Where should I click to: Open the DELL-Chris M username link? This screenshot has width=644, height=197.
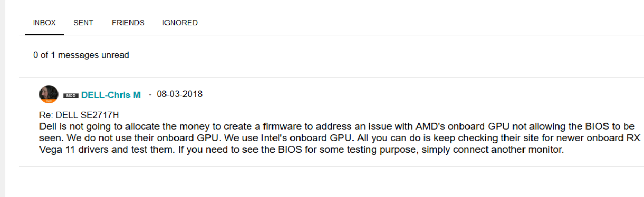click(111, 95)
